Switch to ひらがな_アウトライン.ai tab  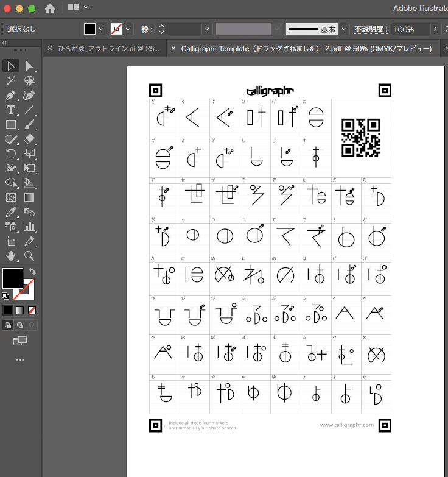coord(108,49)
